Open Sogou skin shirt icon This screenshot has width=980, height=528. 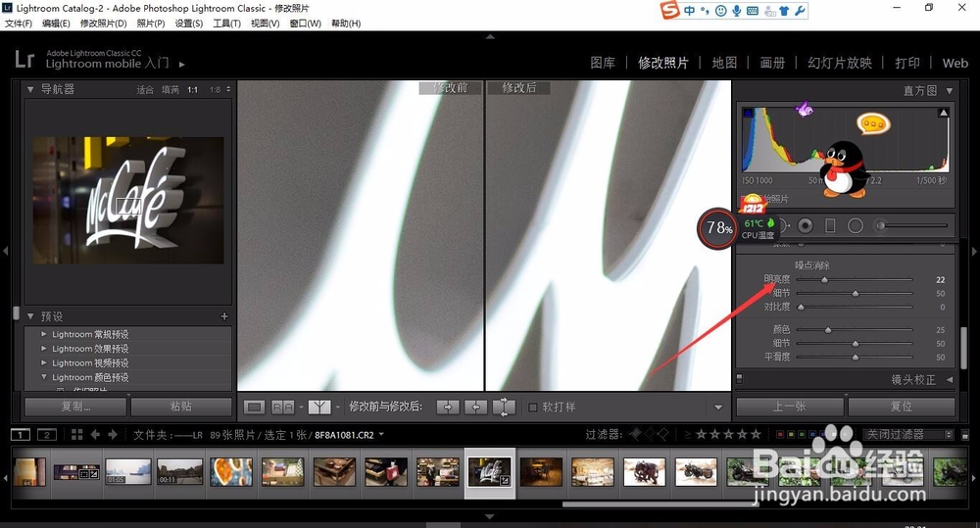[x=784, y=11]
